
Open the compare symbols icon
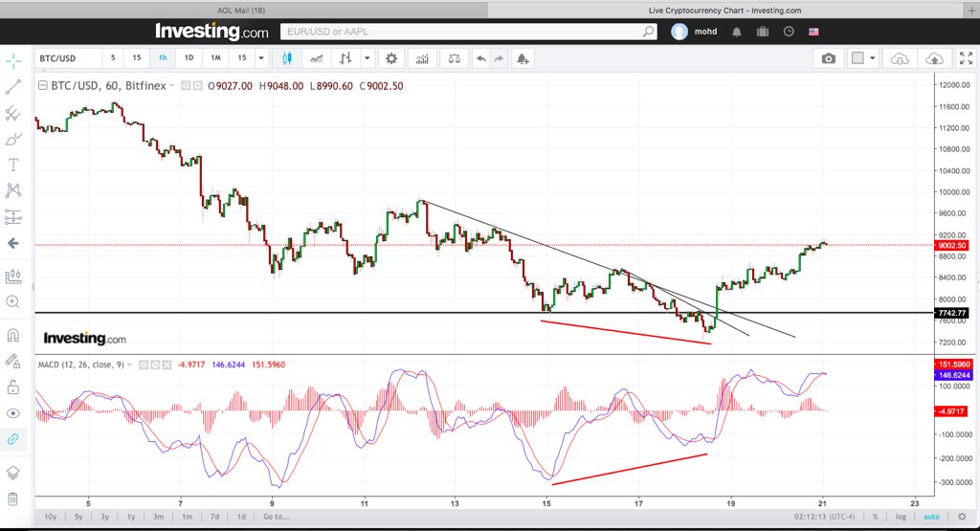tap(345, 58)
